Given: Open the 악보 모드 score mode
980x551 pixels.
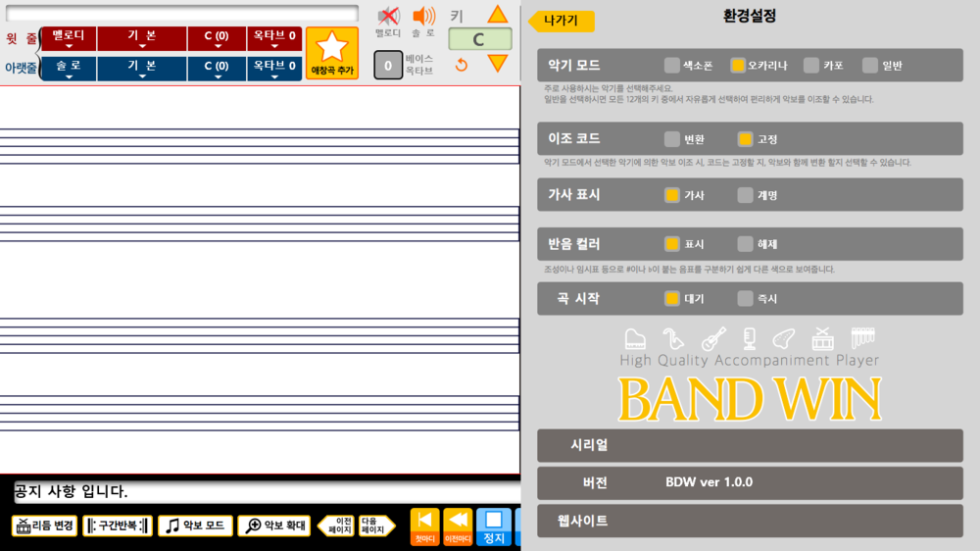Looking at the screenshot, I should click(x=195, y=526).
